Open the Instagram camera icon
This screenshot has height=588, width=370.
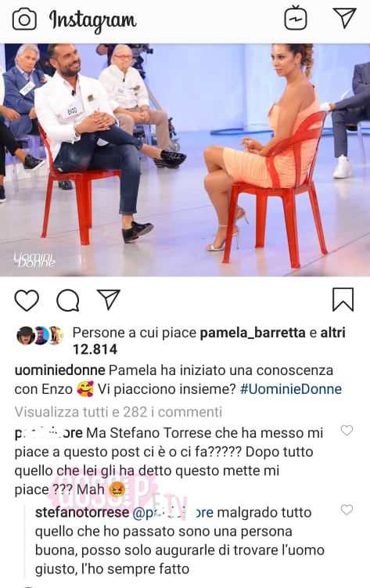24,20
